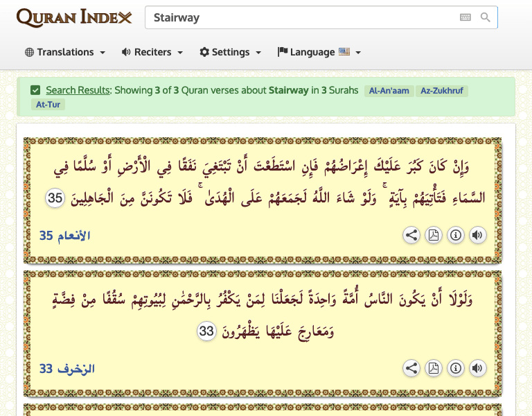Image resolution: width=532 pixels, height=416 pixels.
Task: Click the search magnifier icon
Action: point(486,18)
